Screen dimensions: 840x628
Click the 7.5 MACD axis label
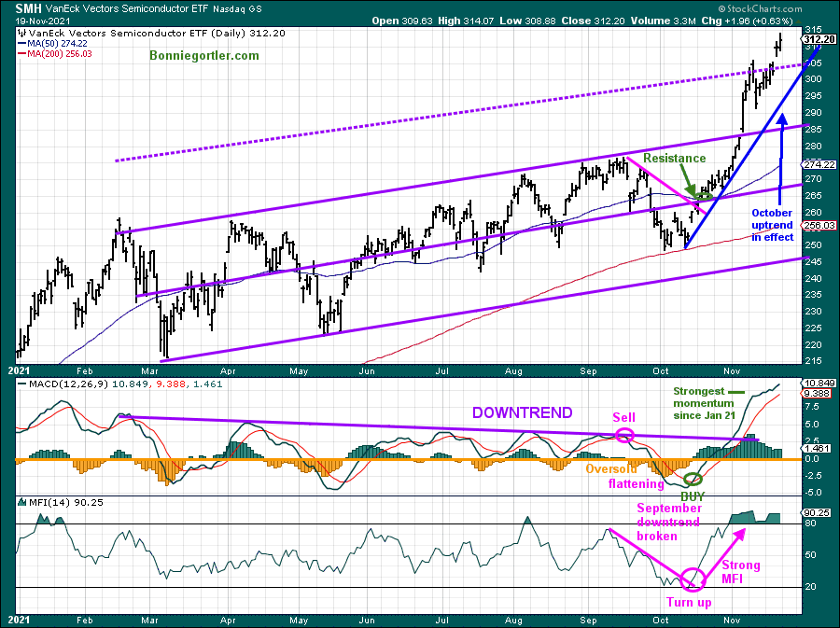click(812, 407)
